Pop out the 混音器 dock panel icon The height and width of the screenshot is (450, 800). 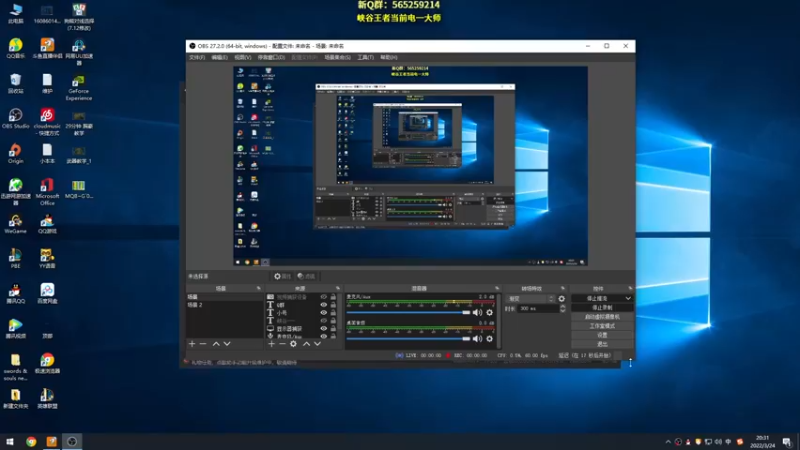tap(497, 288)
